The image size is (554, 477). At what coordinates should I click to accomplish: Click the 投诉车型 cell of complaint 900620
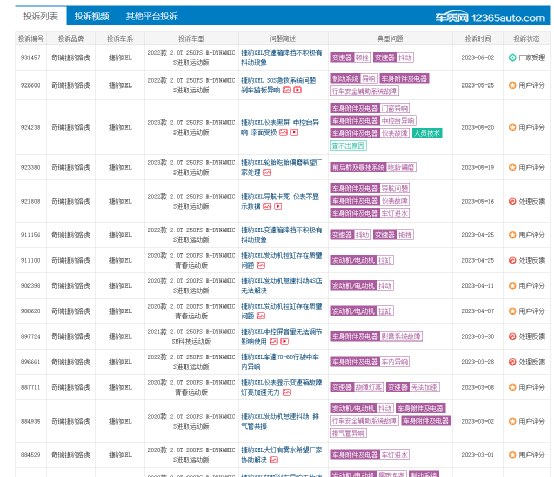pyautogui.click(x=191, y=311)
